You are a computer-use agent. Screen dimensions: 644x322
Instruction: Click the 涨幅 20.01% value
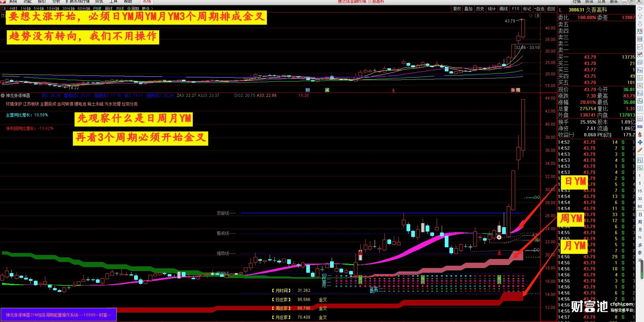pyautogui.click(x=588, y=102)
